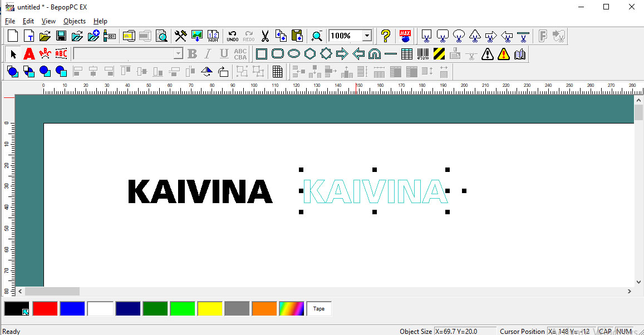
Task: Open help with the yellow question mark
Action: click(385, 36)
